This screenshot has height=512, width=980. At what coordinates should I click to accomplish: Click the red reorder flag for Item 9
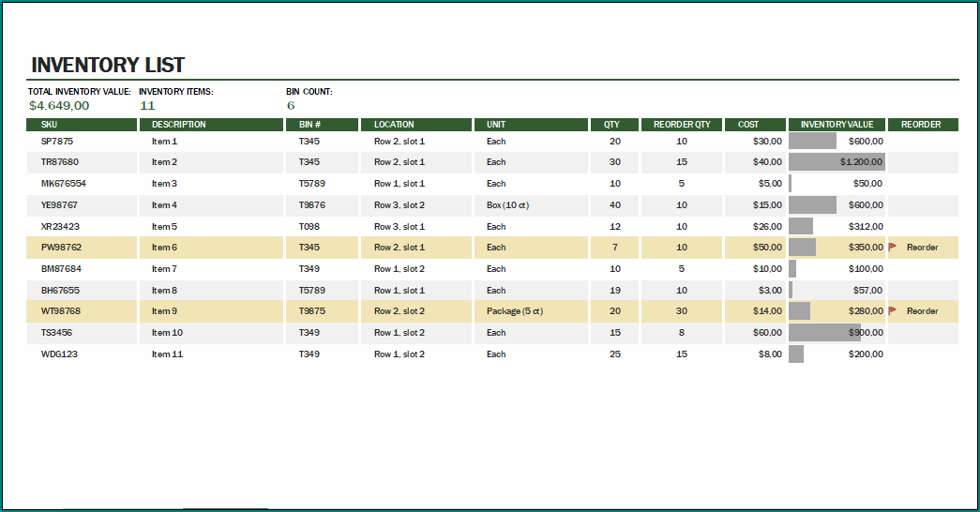(x=893, y=310)
